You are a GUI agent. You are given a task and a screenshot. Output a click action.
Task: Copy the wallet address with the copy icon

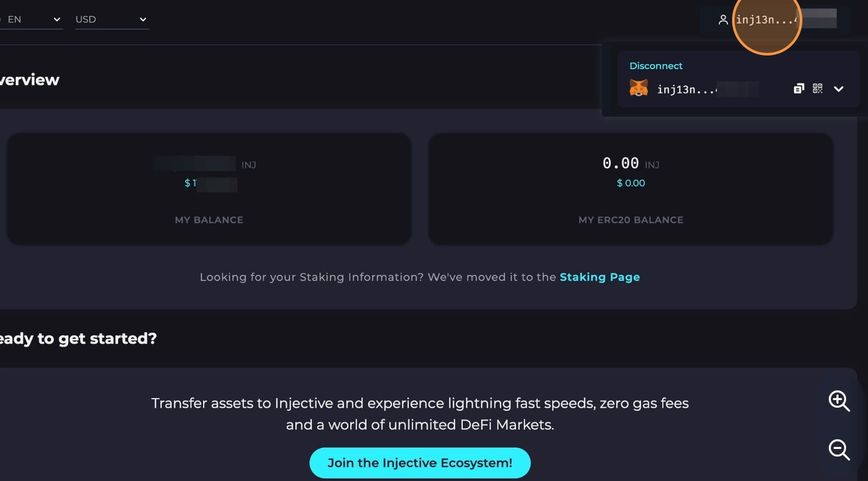pos(799,89)
